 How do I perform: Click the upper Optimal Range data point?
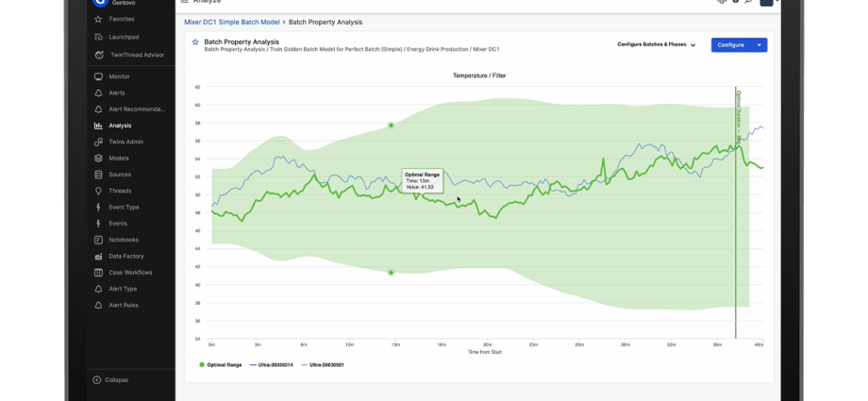392,125
